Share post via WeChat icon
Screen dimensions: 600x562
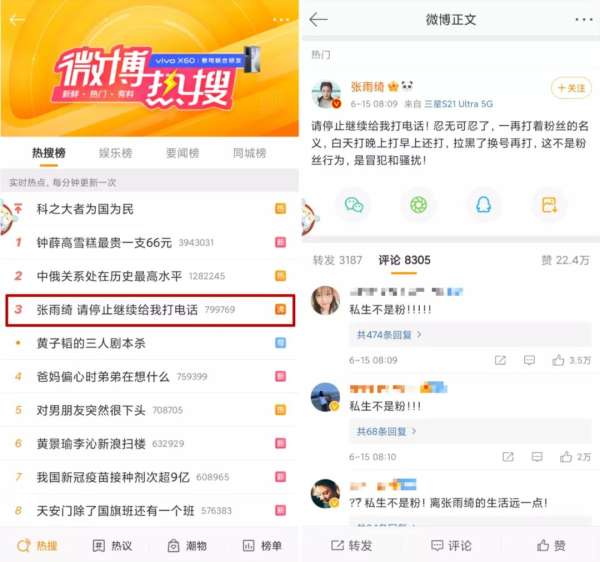[x=354, y=205]
